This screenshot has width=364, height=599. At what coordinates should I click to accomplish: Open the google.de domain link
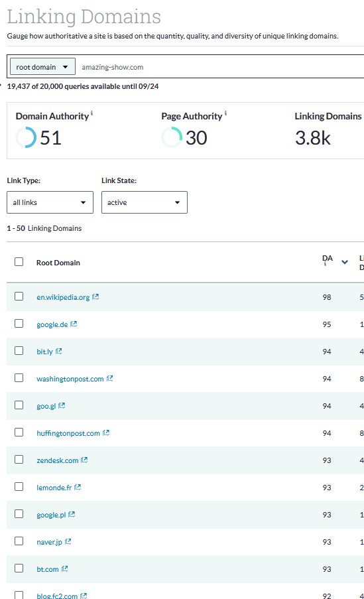point(52,324)
